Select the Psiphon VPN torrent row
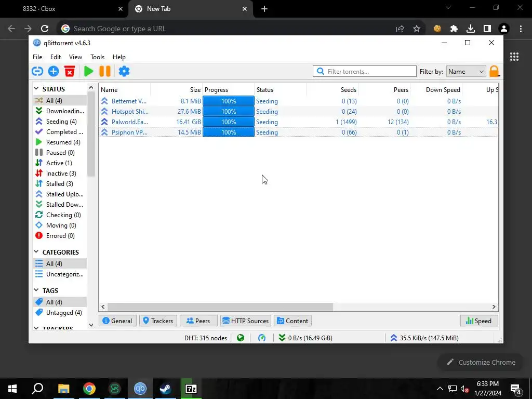 [298, 132]
